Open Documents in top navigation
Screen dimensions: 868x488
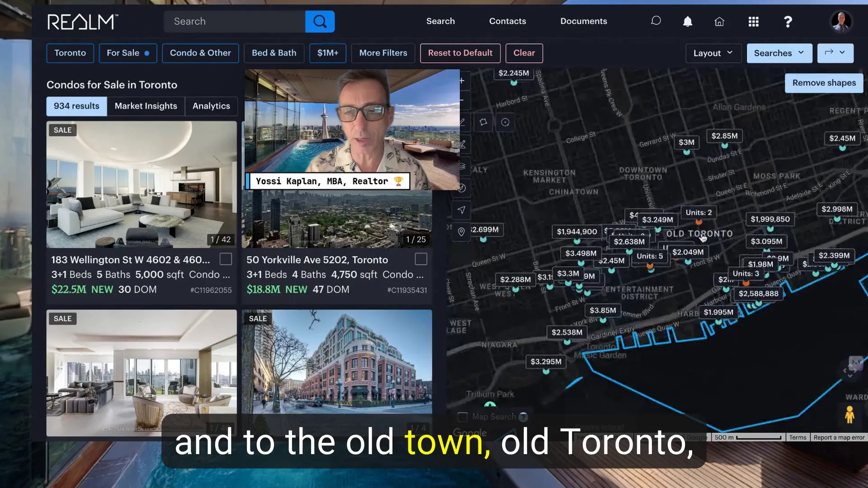584,21
